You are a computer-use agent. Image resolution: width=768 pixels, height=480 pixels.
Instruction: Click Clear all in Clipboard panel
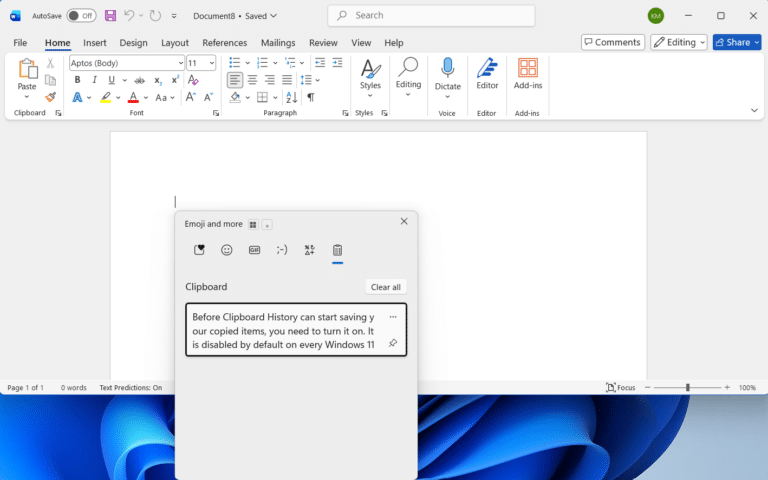385,287
